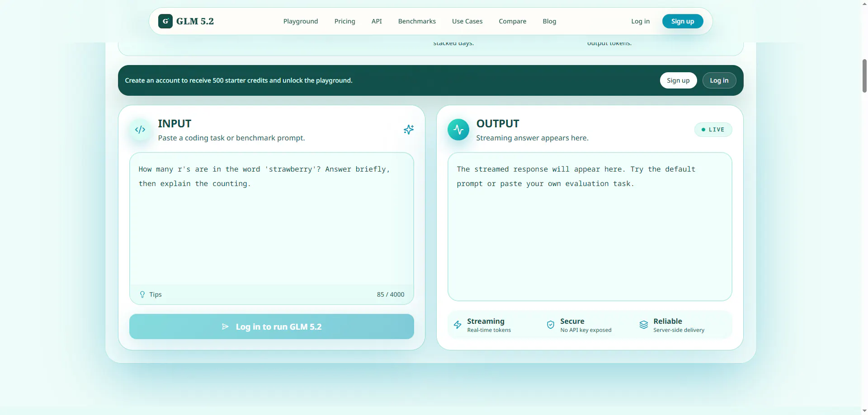
Task: Click the 'Streaming' feature label
Action: pyautogui.click(x=486, y=321)
